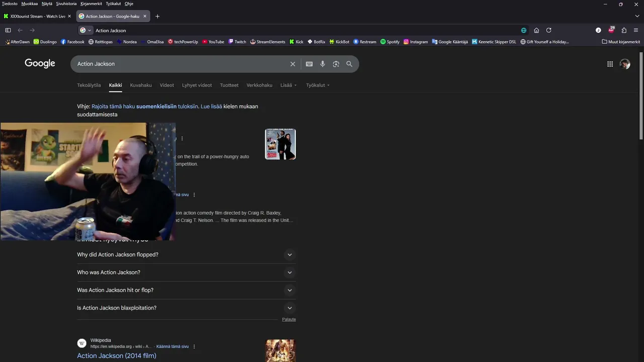Open the Työkalut dropdown
644x362 pixels.
[x=317, y=85]
